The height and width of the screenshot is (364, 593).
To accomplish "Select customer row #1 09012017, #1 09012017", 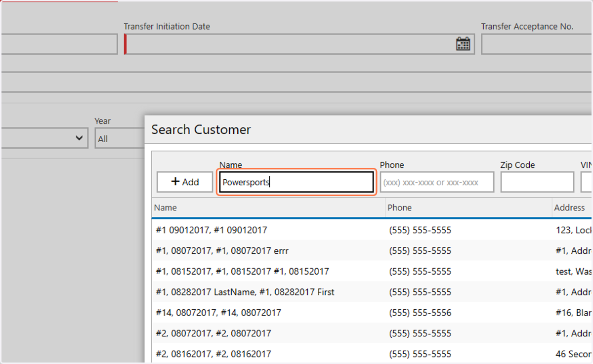I will 372,230.
